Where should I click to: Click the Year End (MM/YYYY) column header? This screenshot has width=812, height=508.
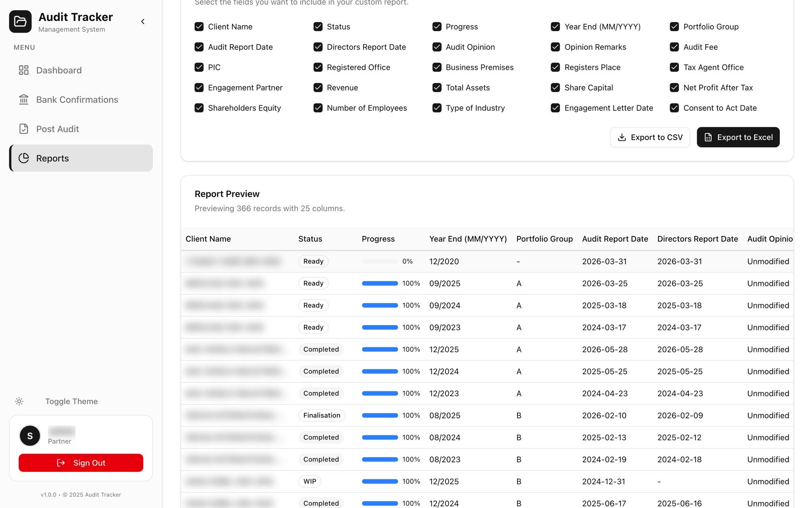(x=468, y=239)
